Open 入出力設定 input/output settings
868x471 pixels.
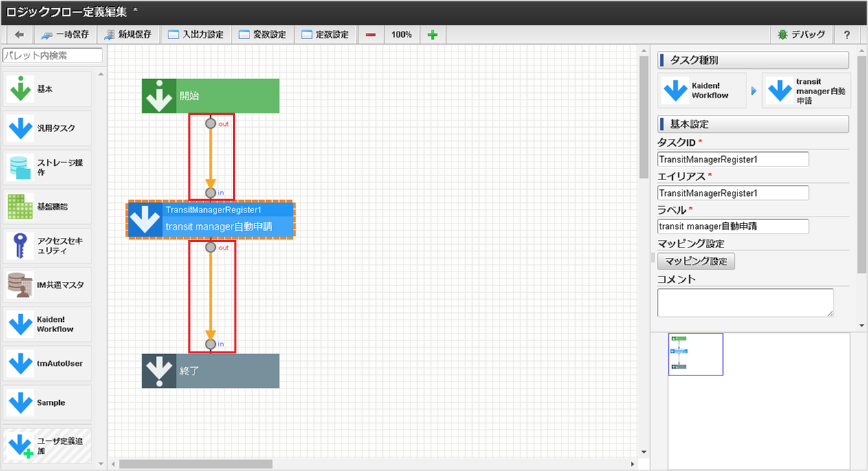196,34
